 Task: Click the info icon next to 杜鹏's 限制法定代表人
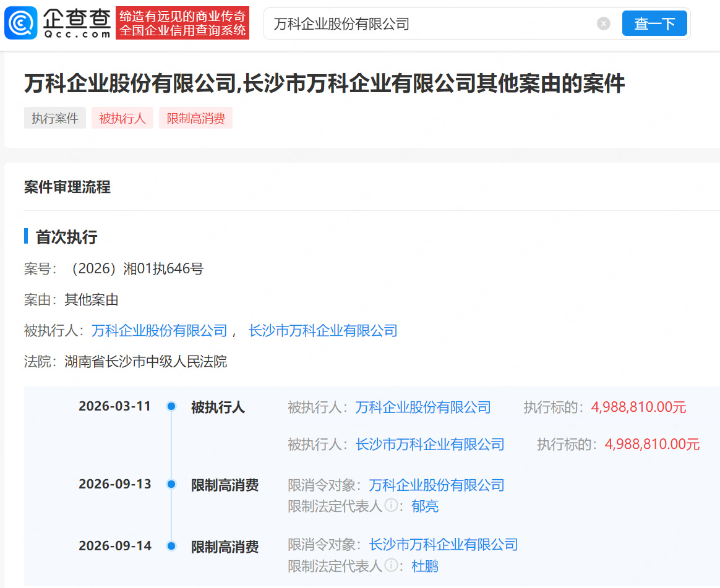tap(391, 565)
